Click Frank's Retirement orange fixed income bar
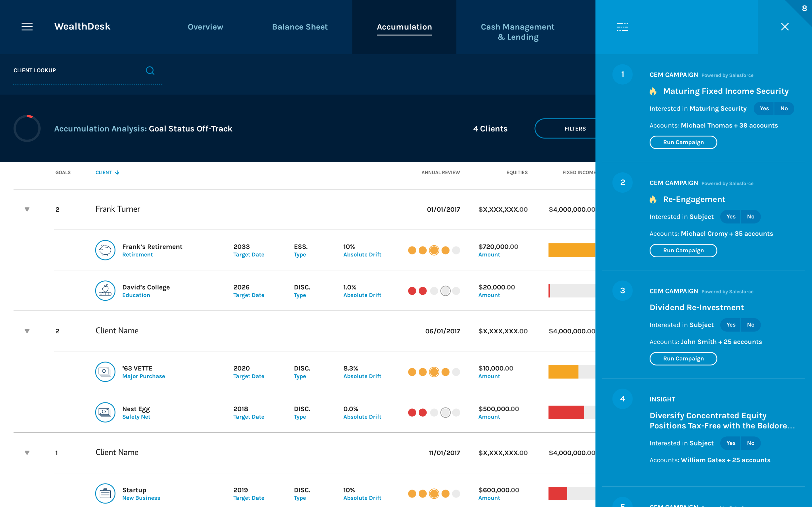Viewport: 812px width, 507px height. (x=572, y=250)
